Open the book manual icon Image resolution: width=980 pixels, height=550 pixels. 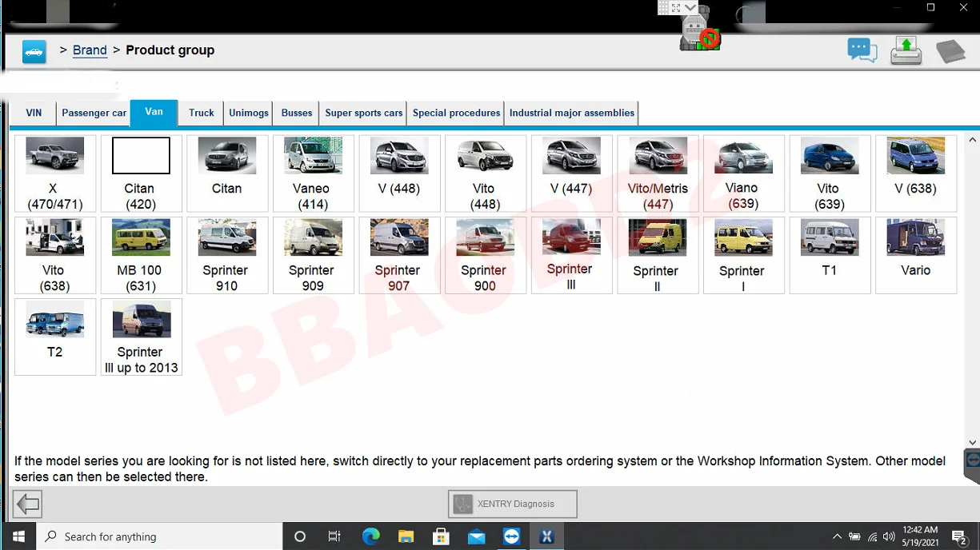950,51
